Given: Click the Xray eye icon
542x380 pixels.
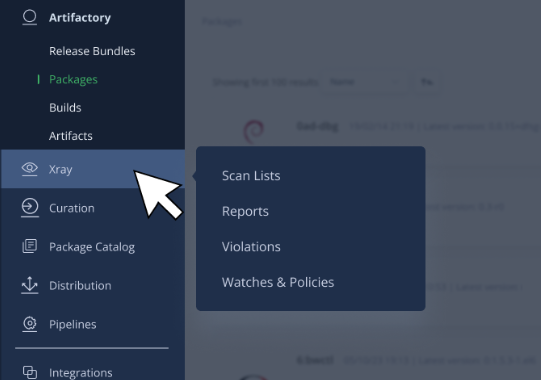Looking at the screenshot, I should pyautogui.click(x=29, y=169).
